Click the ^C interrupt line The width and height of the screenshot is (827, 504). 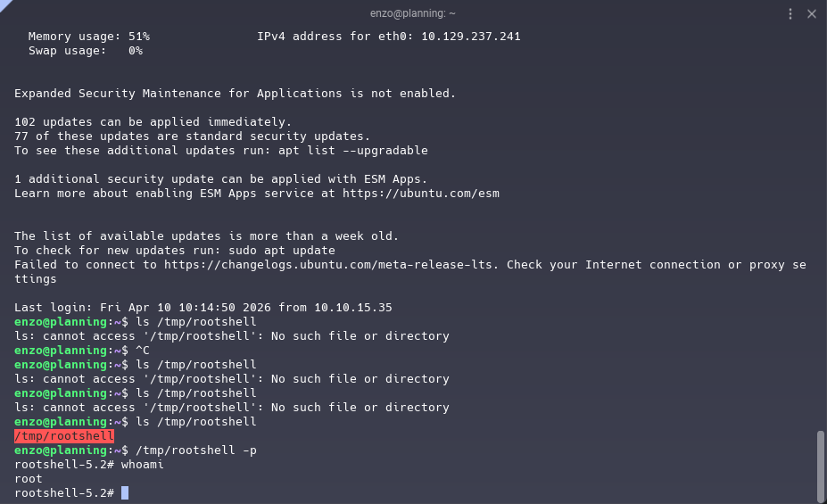143,351
